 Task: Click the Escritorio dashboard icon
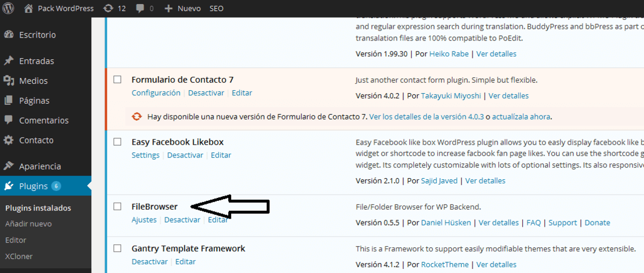tap(9, 35)
